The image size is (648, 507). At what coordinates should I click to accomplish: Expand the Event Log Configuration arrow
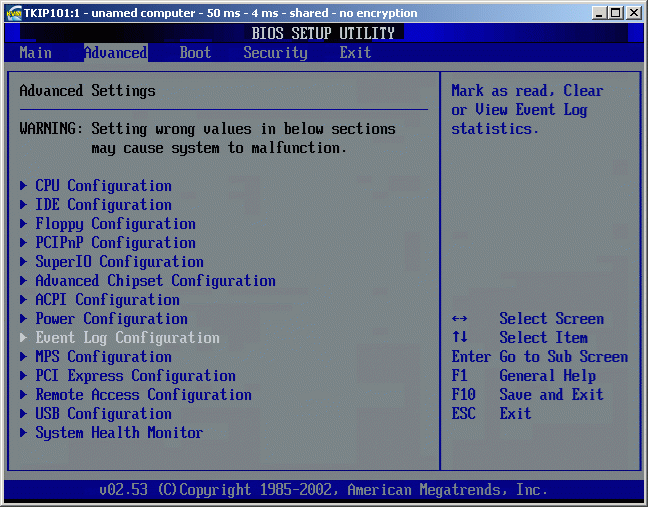click(24, 338)
